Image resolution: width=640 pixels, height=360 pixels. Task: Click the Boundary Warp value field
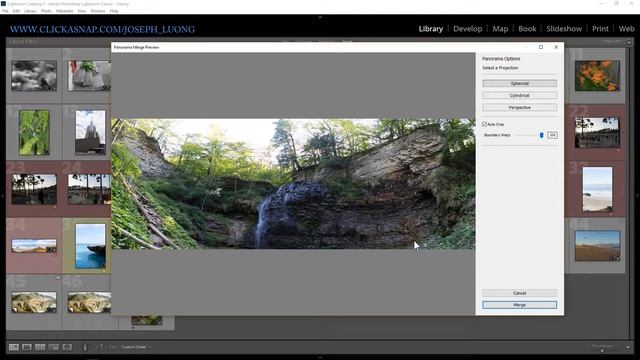click(552, 135)
